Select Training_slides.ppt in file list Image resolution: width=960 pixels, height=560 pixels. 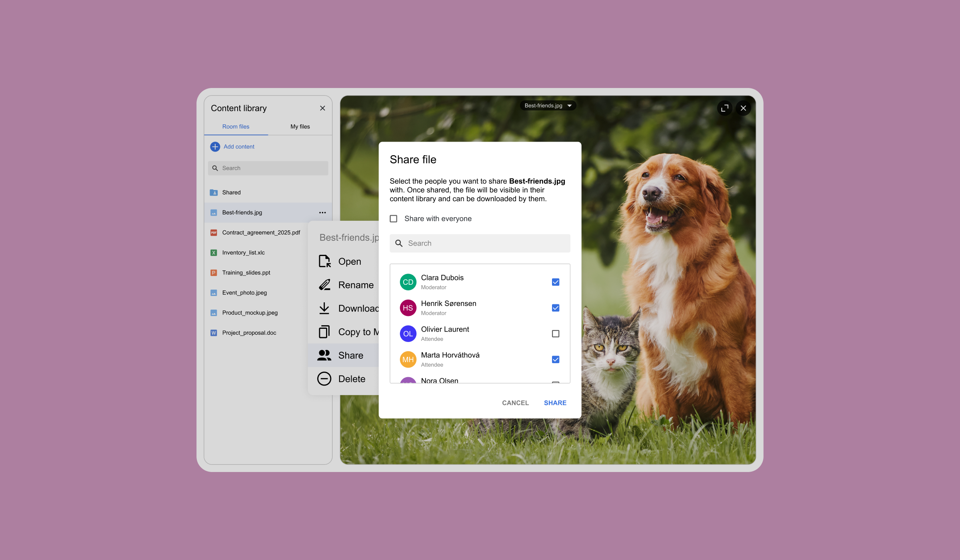point(246,272)
